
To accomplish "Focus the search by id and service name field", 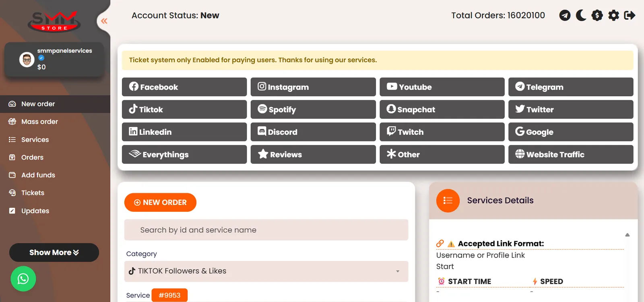I will (x=266, y=230).
